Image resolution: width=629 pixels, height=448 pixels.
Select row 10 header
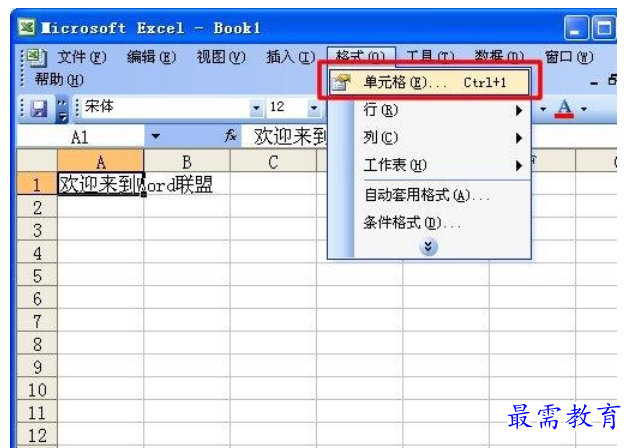point(37,390)
